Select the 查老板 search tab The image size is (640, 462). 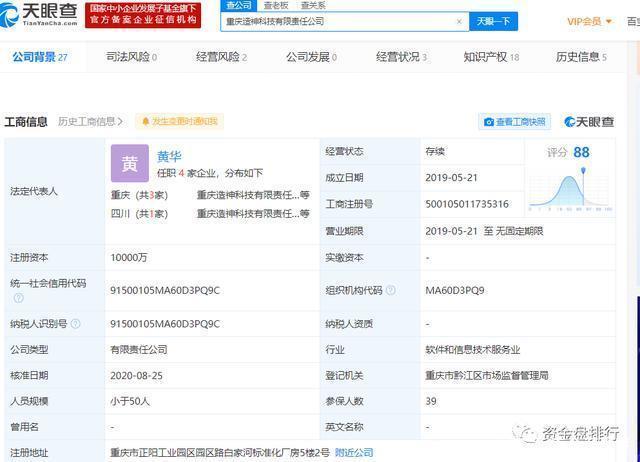point(276,5)
